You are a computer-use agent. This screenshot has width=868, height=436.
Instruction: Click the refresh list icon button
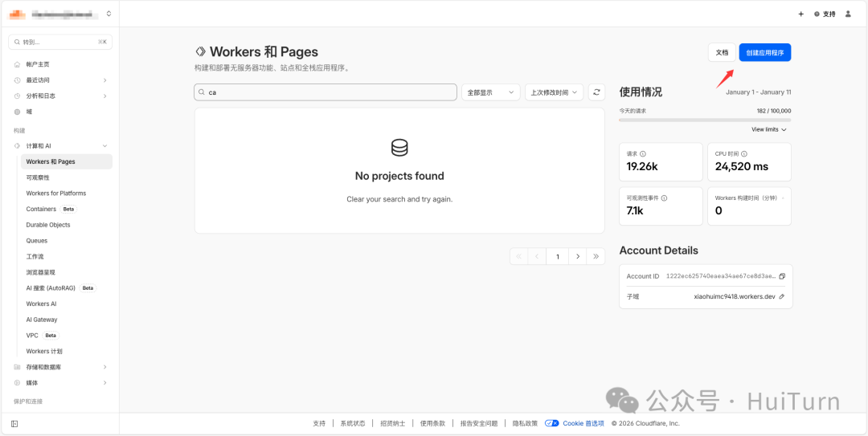[x=596, y=92]
